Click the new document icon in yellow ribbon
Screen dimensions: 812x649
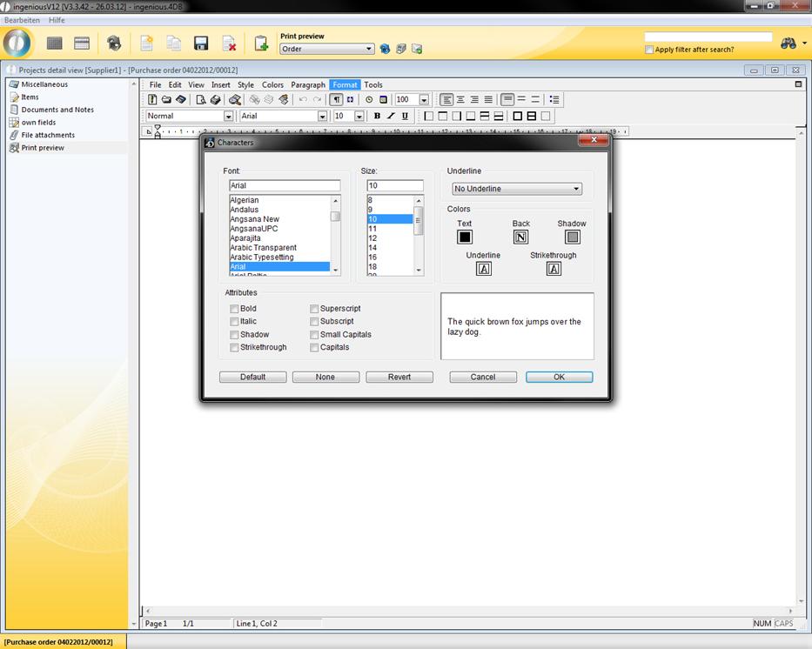(146, 43)
